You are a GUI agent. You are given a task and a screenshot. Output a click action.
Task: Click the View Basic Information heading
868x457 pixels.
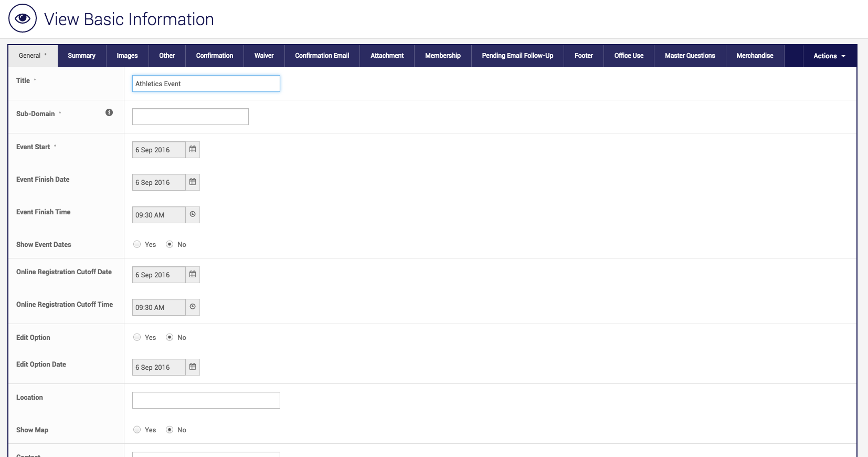click(x=129, y=19)
